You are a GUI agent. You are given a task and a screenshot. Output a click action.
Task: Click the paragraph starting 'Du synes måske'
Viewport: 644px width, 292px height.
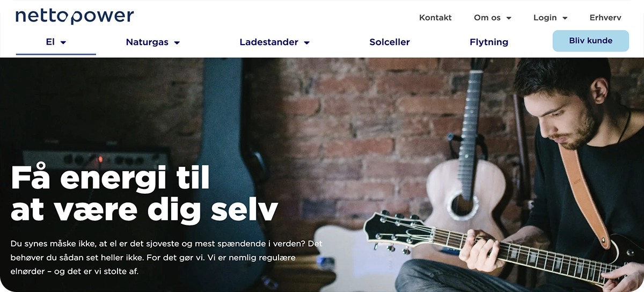166,258
